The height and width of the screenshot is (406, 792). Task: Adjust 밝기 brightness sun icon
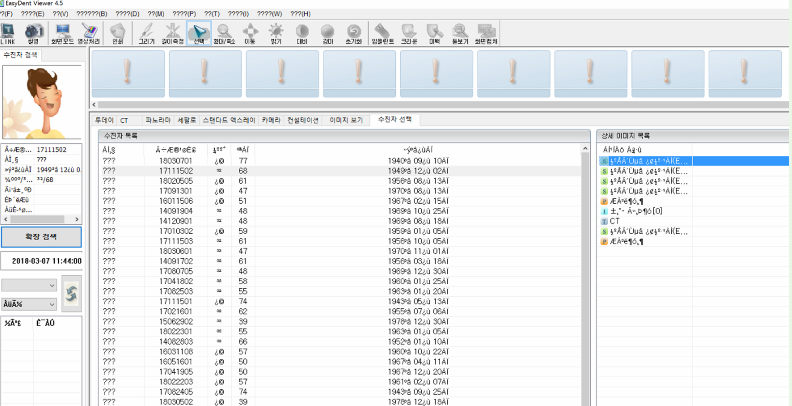tap(276, 34)
